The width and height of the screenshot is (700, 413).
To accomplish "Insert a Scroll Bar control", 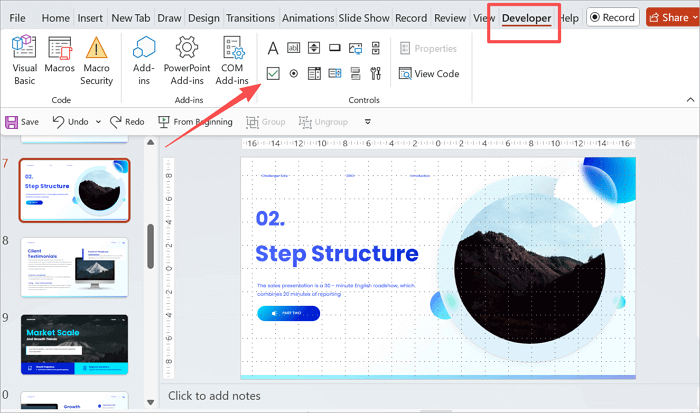I will click(376, 48).
